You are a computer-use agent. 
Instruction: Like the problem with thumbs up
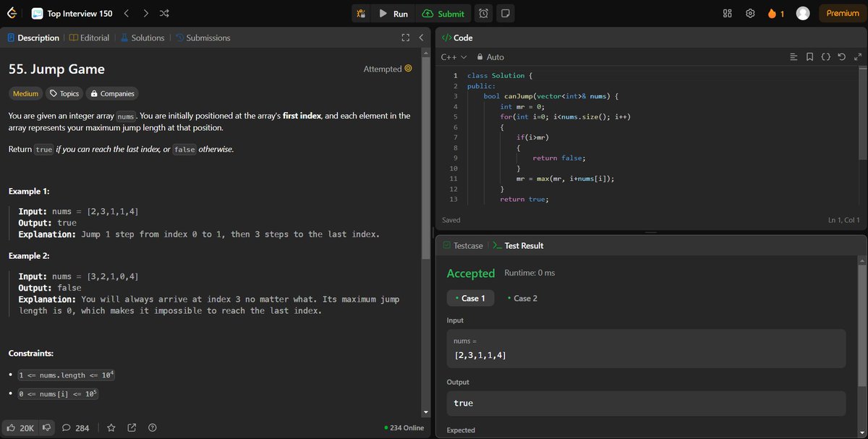click(20, 427)
